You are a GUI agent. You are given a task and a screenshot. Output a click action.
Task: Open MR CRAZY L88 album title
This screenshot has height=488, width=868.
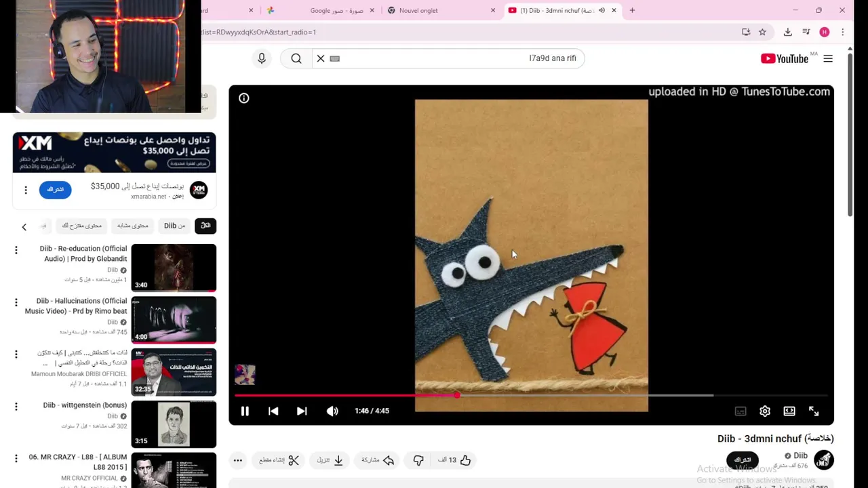(x=78, y=462)
